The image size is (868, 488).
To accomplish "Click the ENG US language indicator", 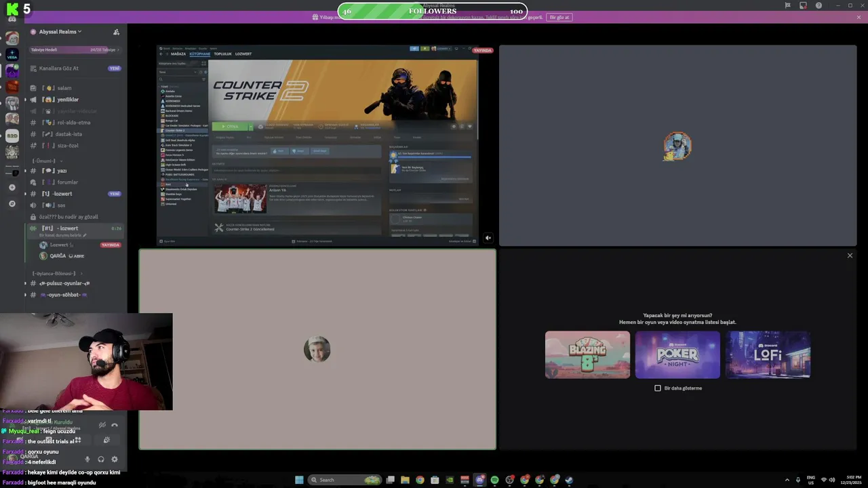I will tap(810, 480).
